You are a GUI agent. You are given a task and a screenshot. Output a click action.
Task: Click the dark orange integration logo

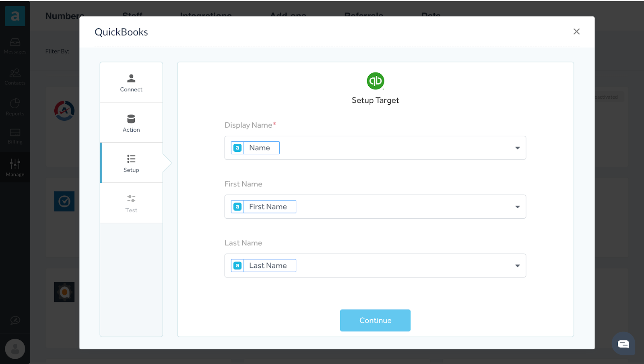pyautogui.click(x=64, y=292)
